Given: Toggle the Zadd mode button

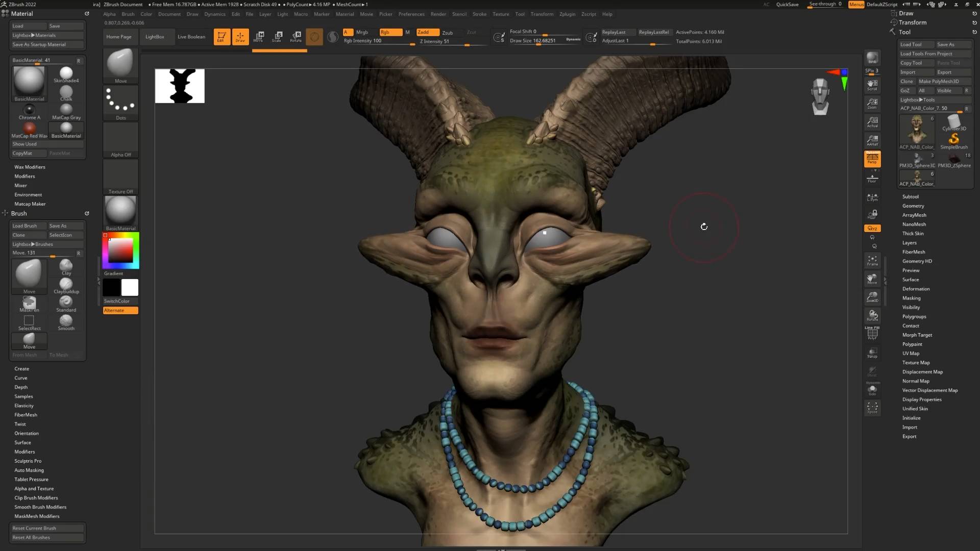Looking at the screenshot, I should coord(427,32).
